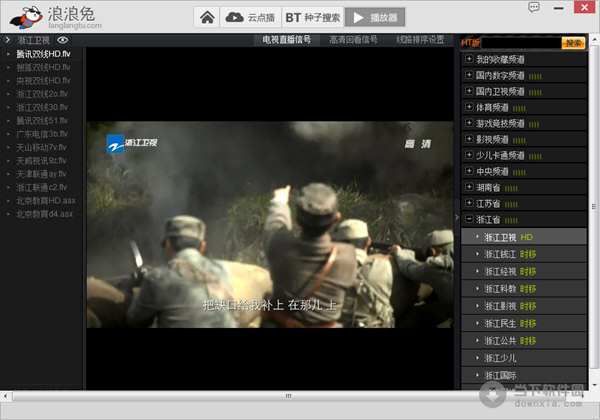
Task: Click horizontal scrollbar left arrow
Action: point(5,396)
